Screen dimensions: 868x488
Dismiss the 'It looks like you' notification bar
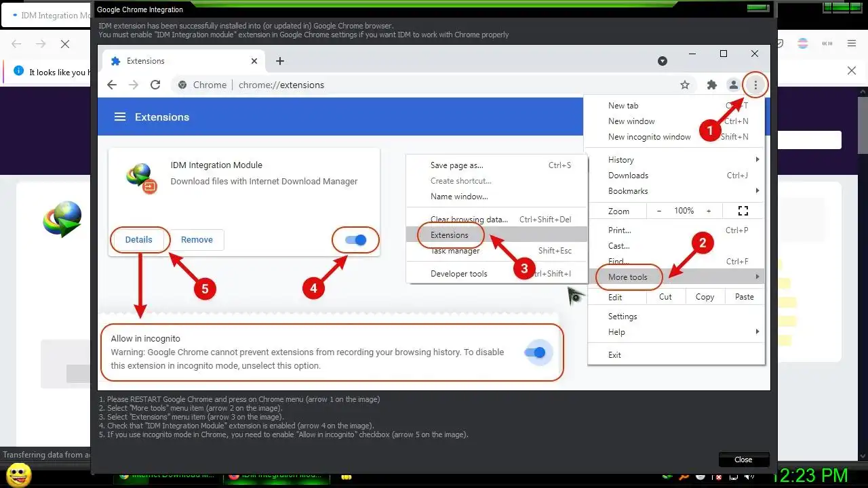point(852,70)
